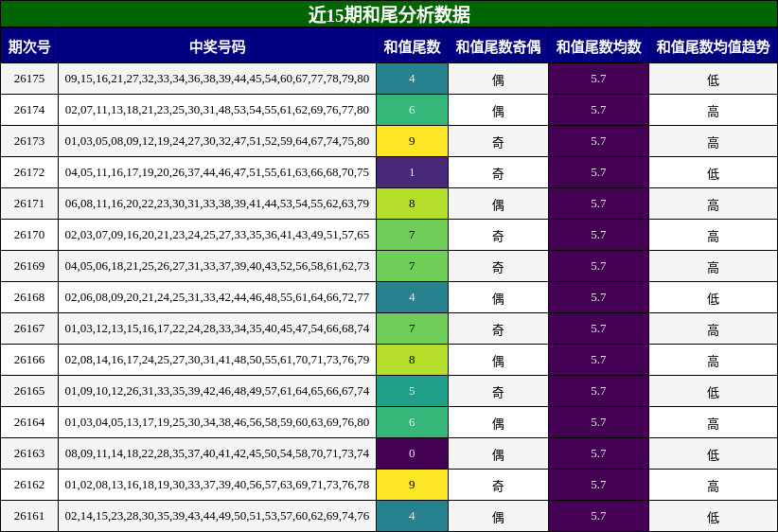
Task: Click the tail value 5 in row 26165
Action: (x=413, y=392)
